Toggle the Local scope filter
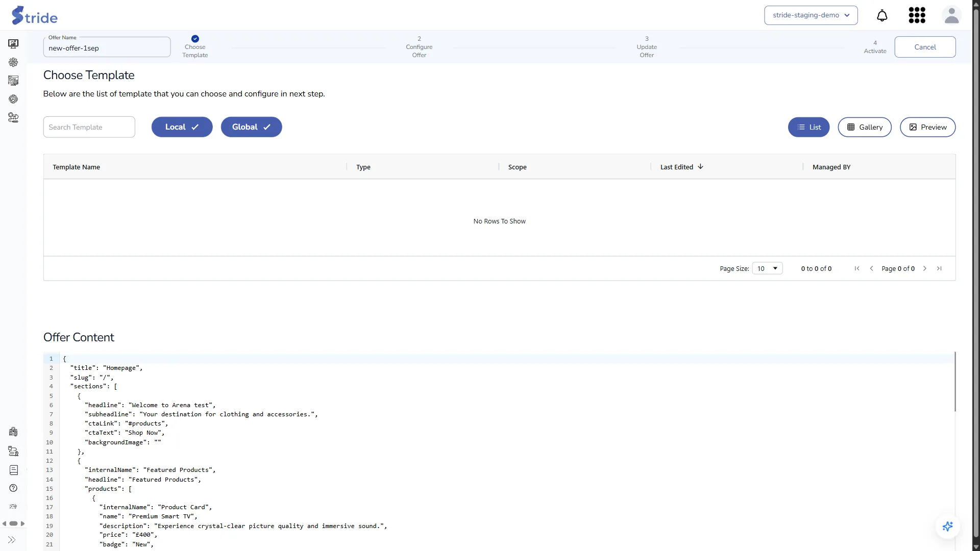 click(182, 127)
